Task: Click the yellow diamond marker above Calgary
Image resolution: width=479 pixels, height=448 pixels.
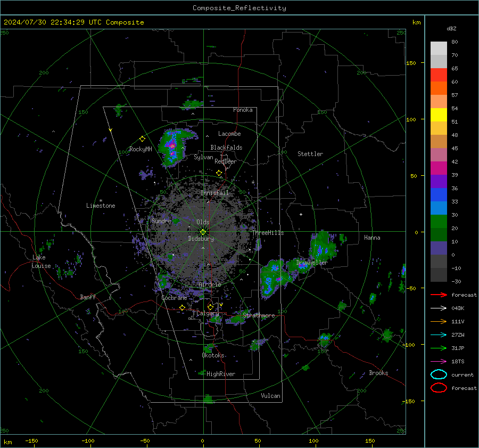Action: point(210,307)
